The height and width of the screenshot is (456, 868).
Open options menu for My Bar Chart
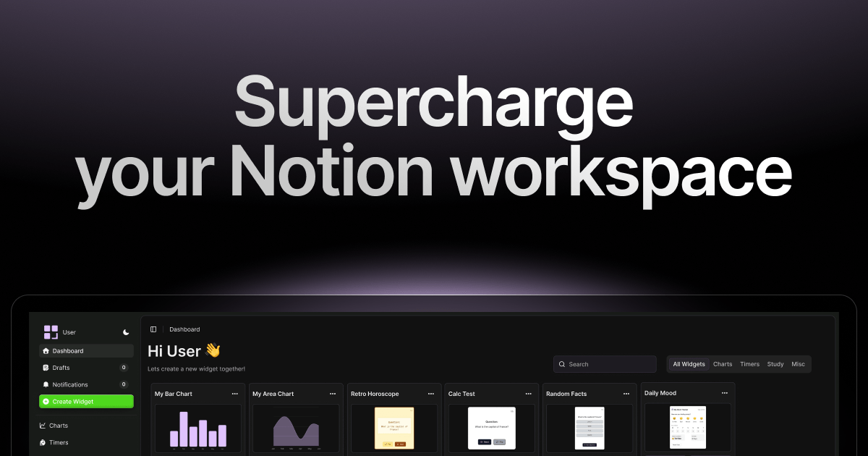coord(235,394)
